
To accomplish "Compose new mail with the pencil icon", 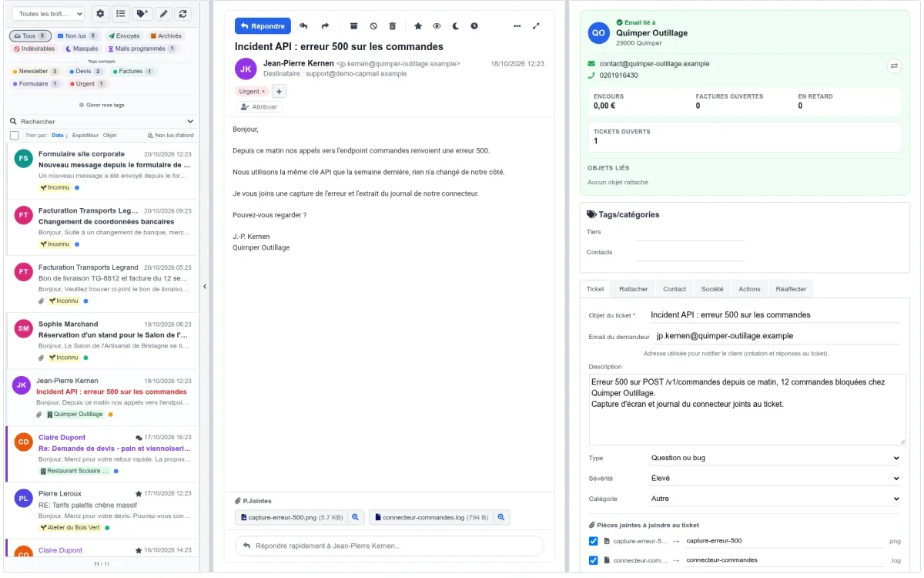I will (x=162, y=14).
